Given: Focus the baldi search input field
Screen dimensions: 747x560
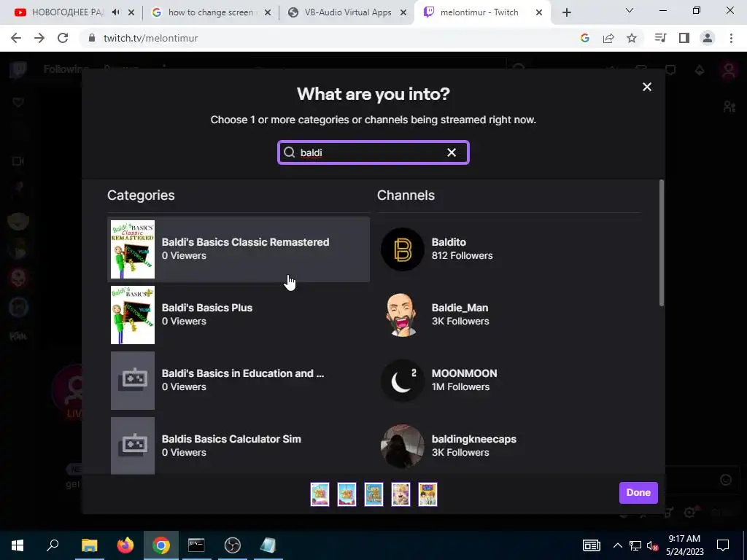Looking at the screenshot, I should click(373, 152).
